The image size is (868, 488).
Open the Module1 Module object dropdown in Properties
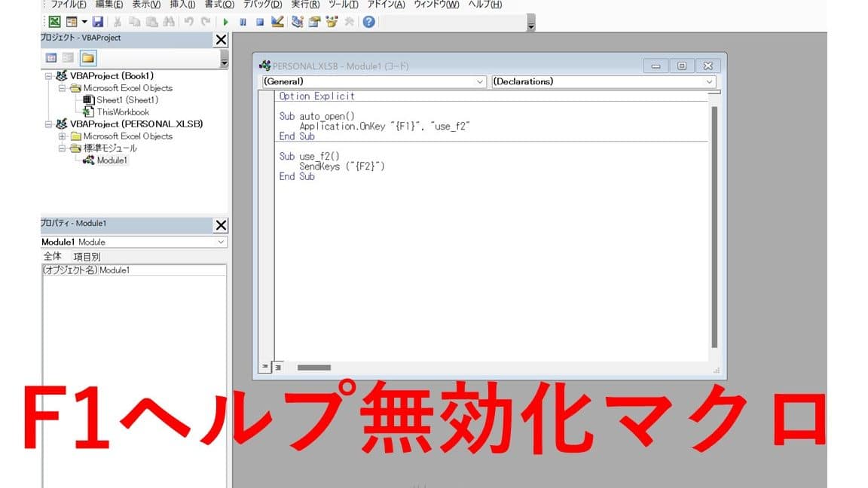pyautogui.click(x=221, y=242)
